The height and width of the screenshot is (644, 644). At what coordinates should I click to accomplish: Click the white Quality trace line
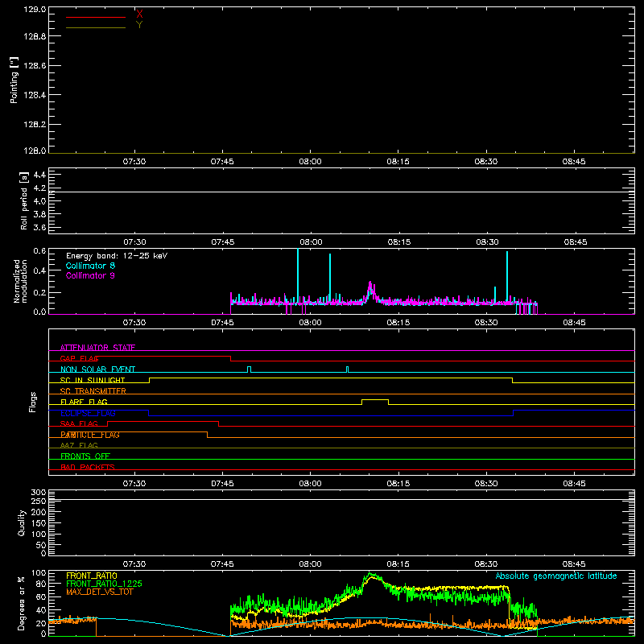point(341,500)
